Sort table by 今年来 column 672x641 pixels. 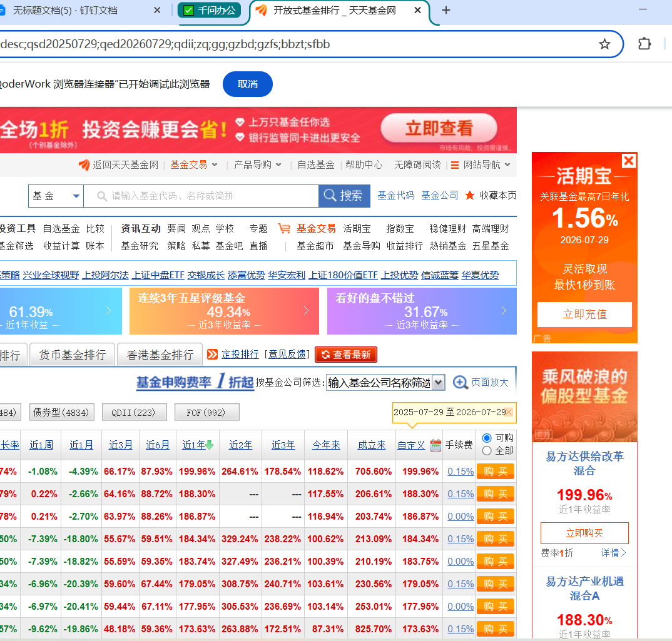326,445
